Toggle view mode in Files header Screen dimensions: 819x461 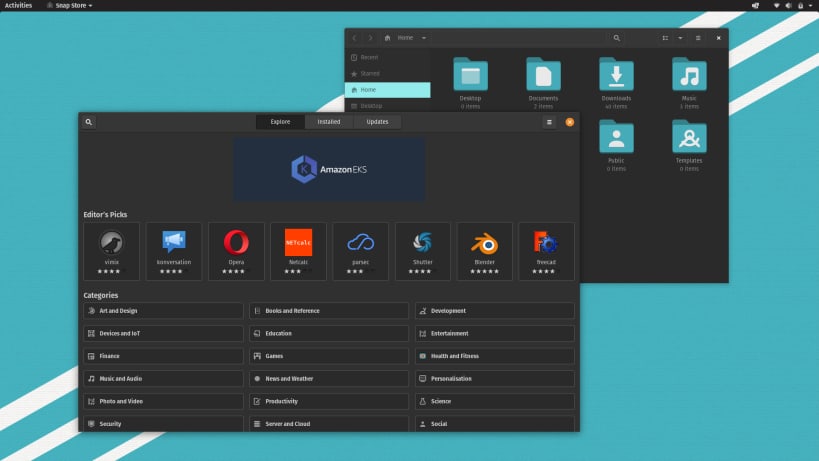tap(665, 38)
